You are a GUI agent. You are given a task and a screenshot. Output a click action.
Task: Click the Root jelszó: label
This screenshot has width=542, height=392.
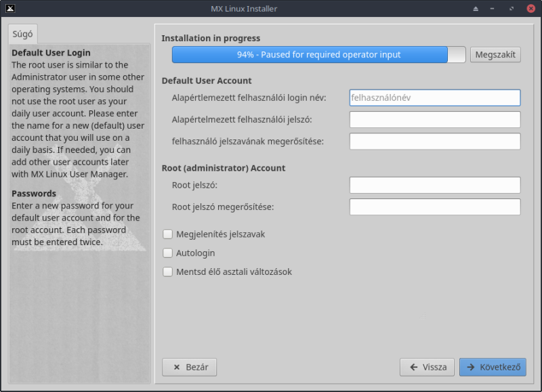(x=194, y=185)
